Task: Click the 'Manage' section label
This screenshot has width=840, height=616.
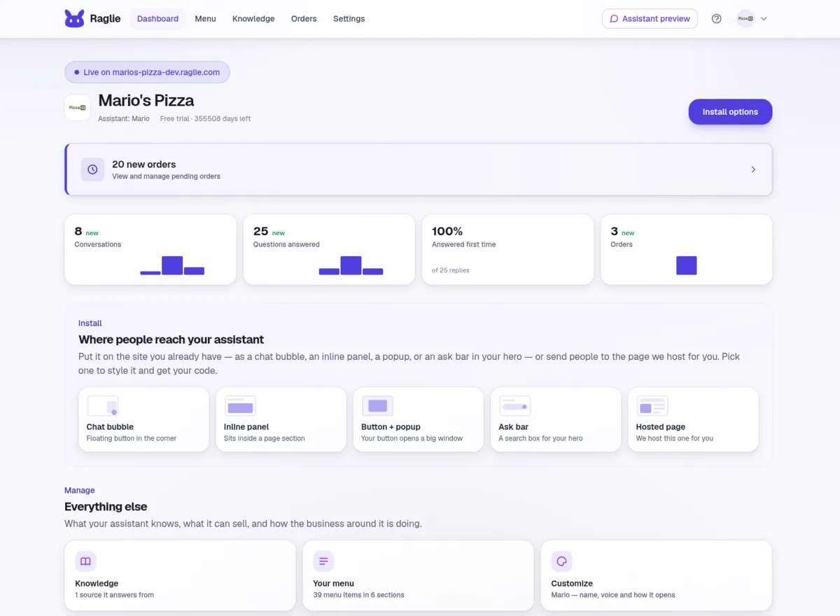Action: point(80,491)
